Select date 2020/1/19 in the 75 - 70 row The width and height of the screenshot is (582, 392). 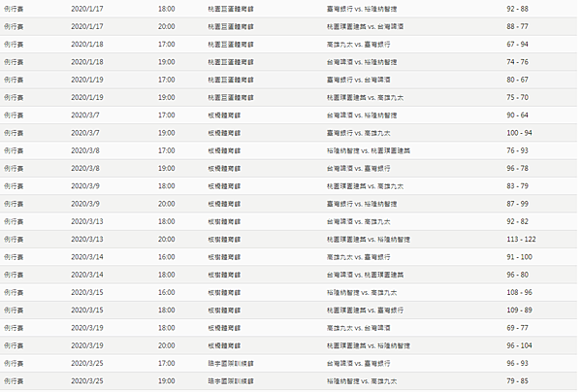click(x=87, y=98)
